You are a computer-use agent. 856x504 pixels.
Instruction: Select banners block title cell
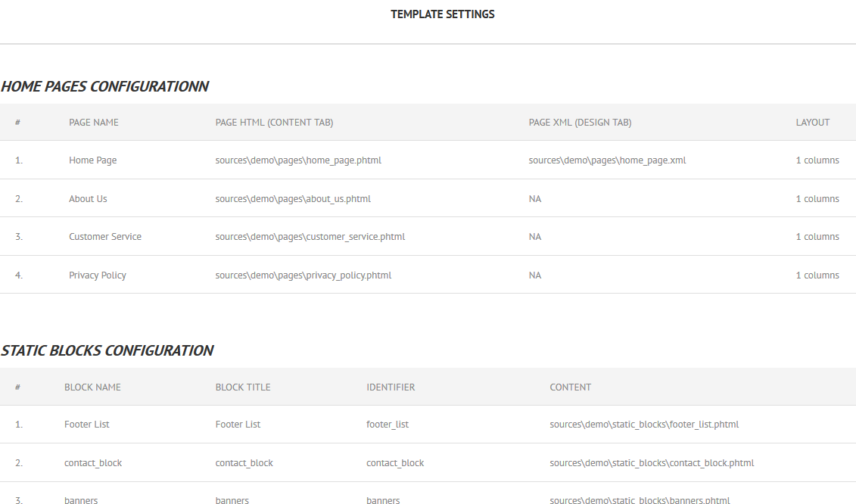coord(232,499)
